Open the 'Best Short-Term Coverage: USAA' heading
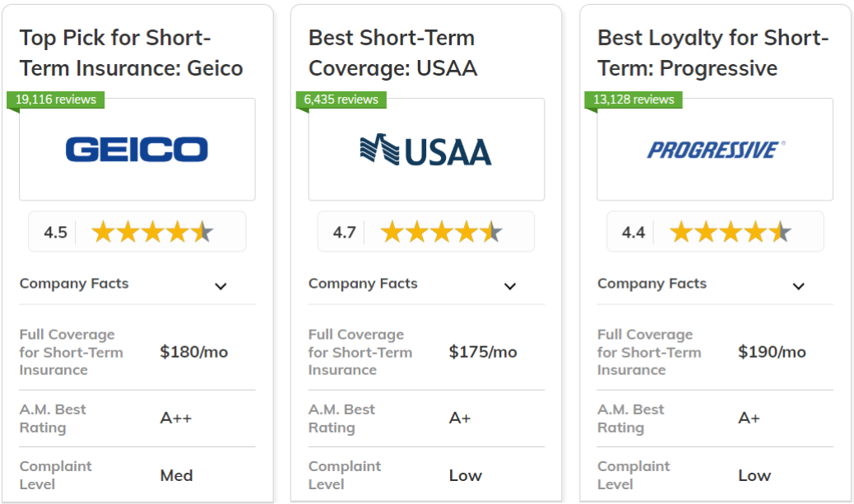Image resolution: width=854 pixels, height=504 pixels. [x=392, y=53]
